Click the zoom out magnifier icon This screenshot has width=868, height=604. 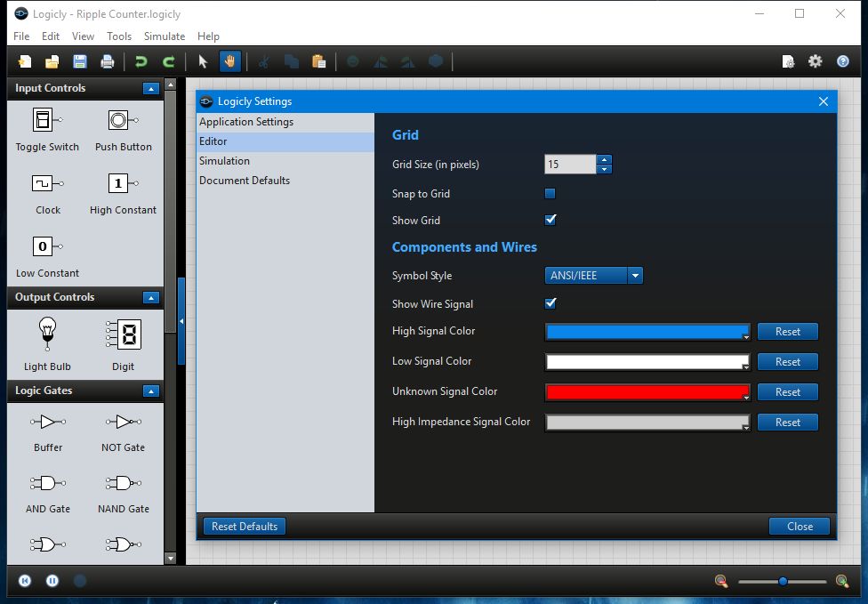(720, 581)
